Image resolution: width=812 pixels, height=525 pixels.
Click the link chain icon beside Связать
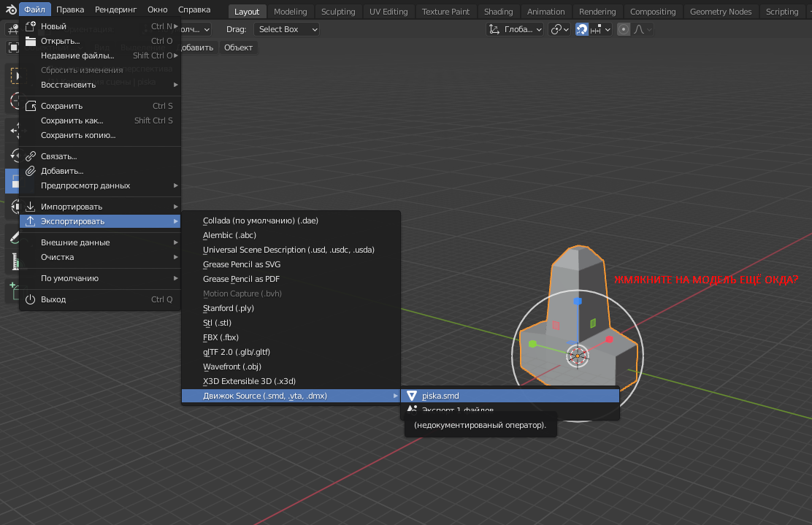point(31,156)
